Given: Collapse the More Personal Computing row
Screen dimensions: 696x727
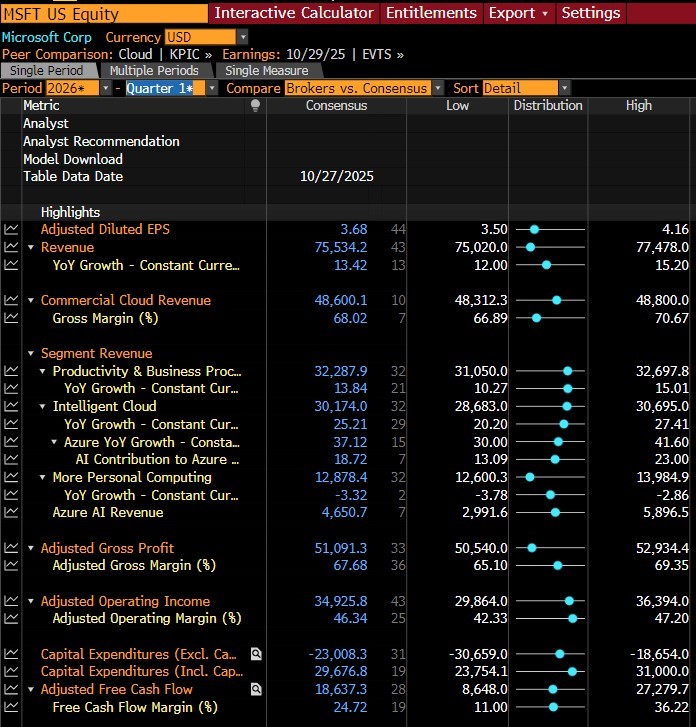Looking at the screenshot, I should 44,477.
